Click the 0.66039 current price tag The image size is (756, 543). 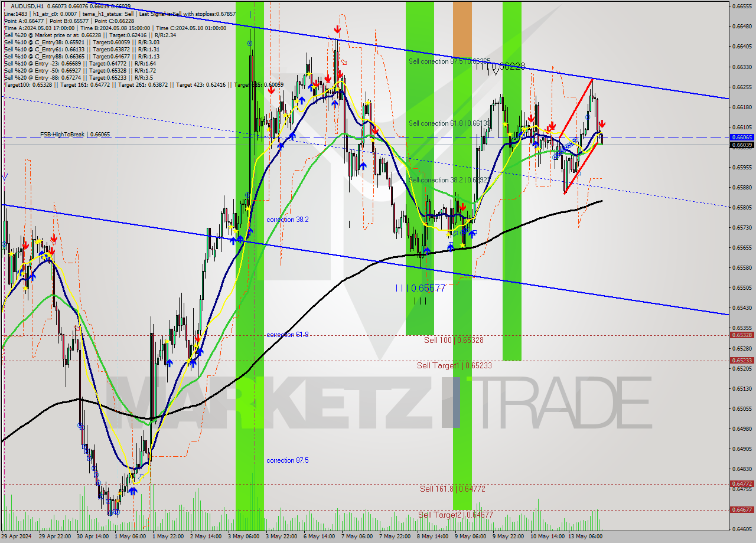(x=742, y=145)
